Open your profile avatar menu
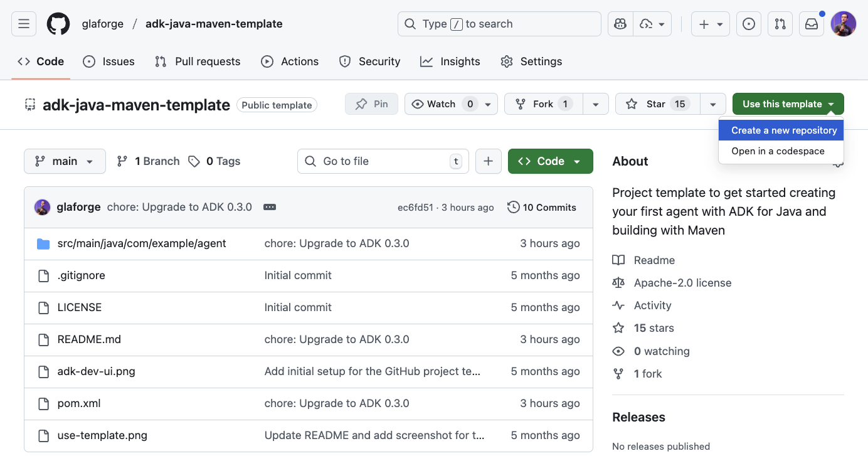 click(844, 23)
